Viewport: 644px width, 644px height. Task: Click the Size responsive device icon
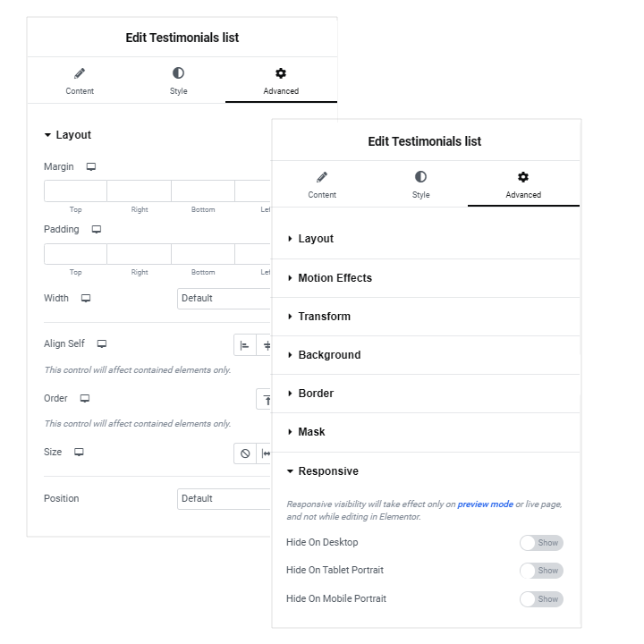(x=79, y=453)
